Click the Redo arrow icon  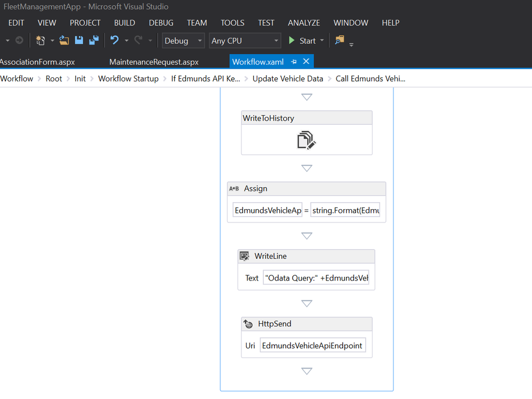click(138, 41)
